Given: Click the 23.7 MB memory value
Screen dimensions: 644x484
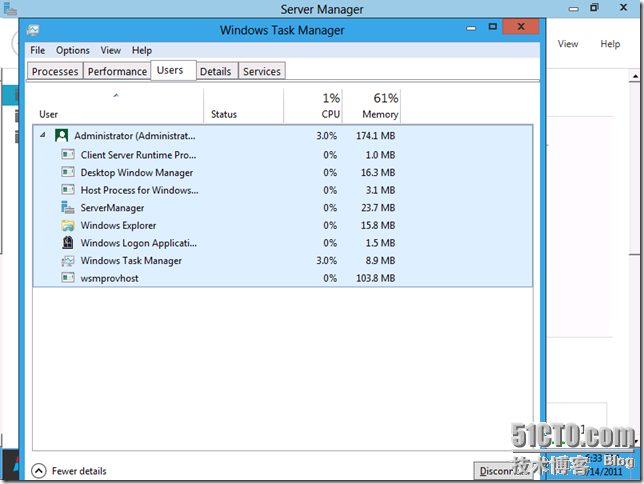Looking at the screenshot, I should 378,207.
